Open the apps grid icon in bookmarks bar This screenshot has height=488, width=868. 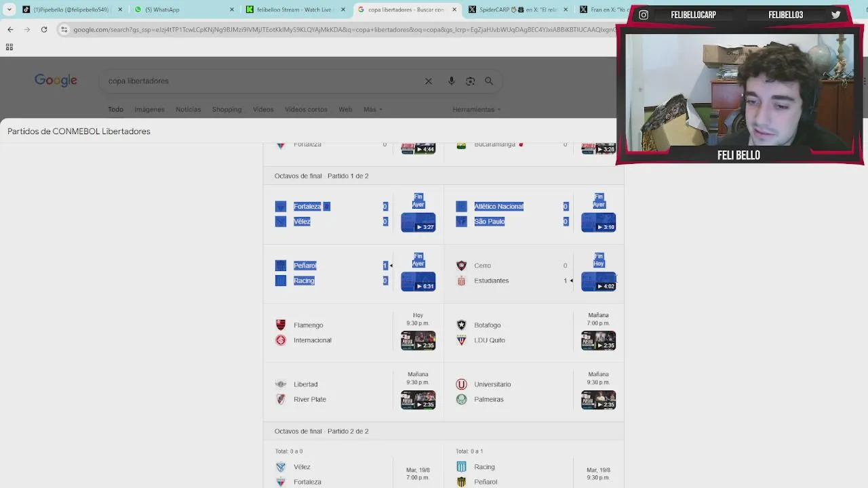(x=9, y=47)
